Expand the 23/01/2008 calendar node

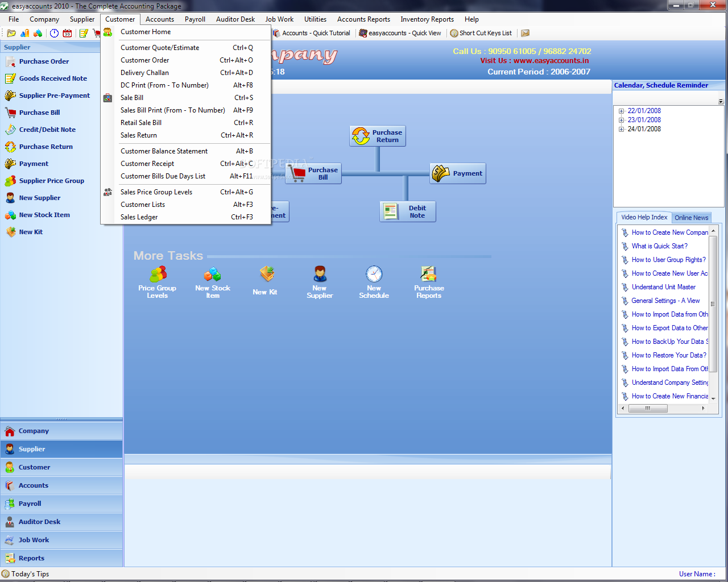(622, 120)
